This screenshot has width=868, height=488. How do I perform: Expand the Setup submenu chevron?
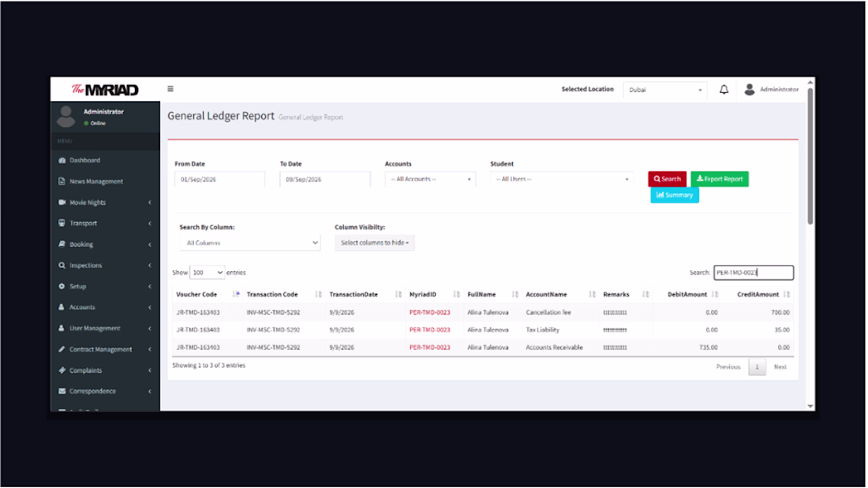(149, 286)
